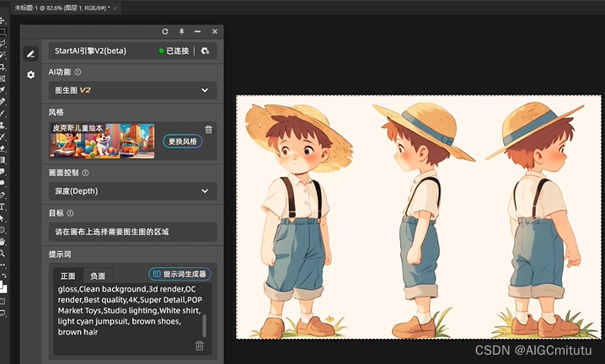605x364 pixels.
Task: Switch to the 负面 prompt tab
Action: click(x=98, y=276)
